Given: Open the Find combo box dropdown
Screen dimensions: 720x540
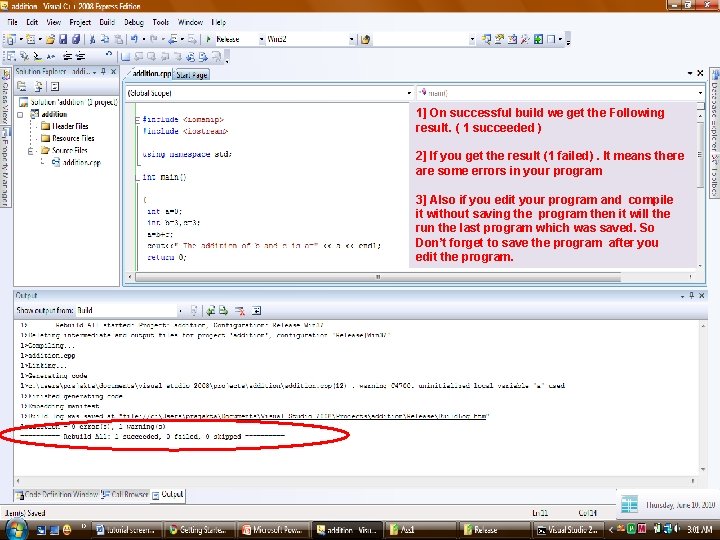Looking at the screenshot, I should [472, 39].
